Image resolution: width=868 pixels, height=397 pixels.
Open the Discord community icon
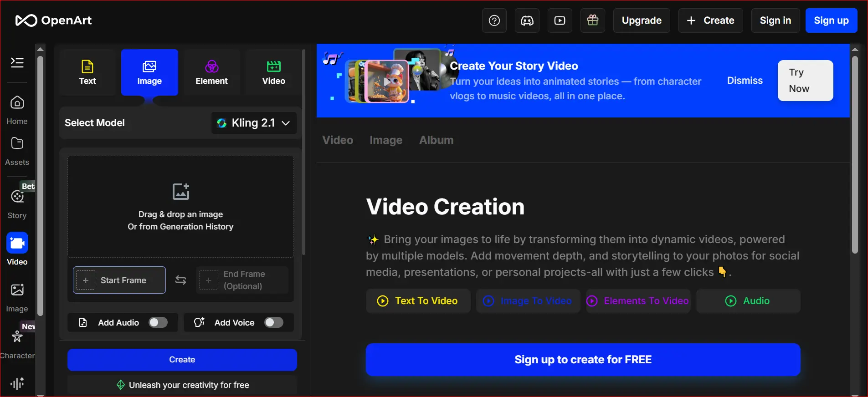click(x=527, y=20)
